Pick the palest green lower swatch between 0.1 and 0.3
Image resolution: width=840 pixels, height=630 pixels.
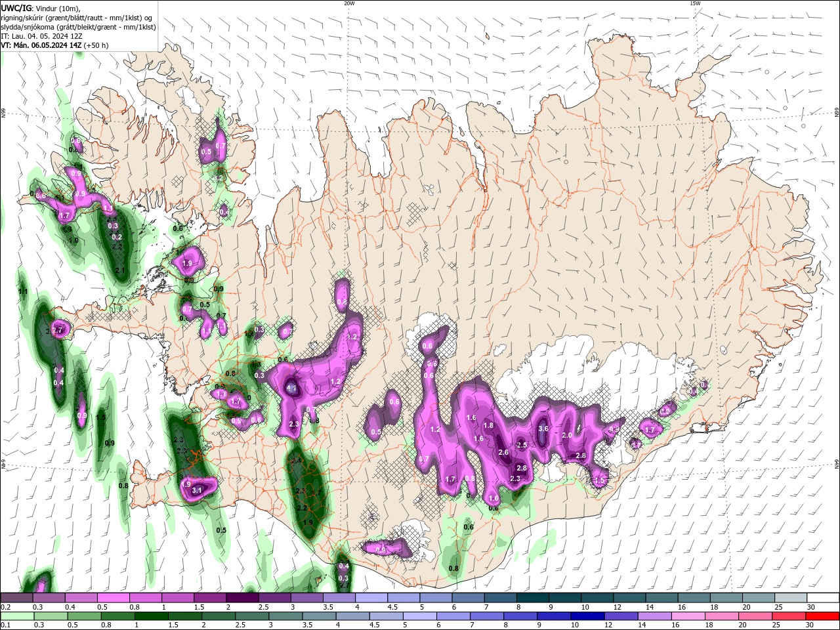[x=17, y=616]
